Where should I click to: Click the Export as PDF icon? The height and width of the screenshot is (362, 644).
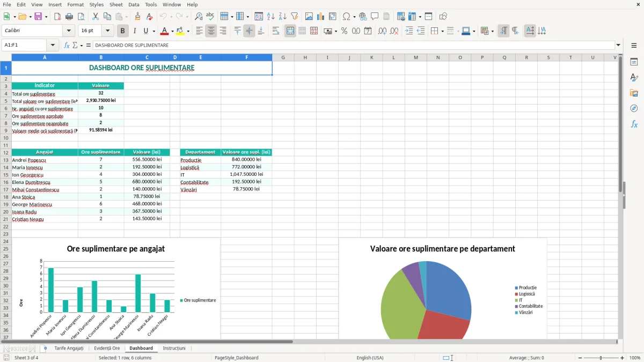(x=57, y=17)
